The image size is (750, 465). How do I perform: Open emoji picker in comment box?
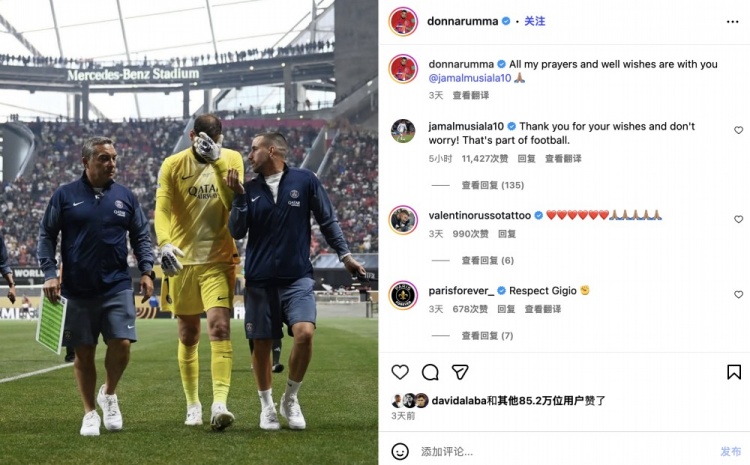coord(400,451)
